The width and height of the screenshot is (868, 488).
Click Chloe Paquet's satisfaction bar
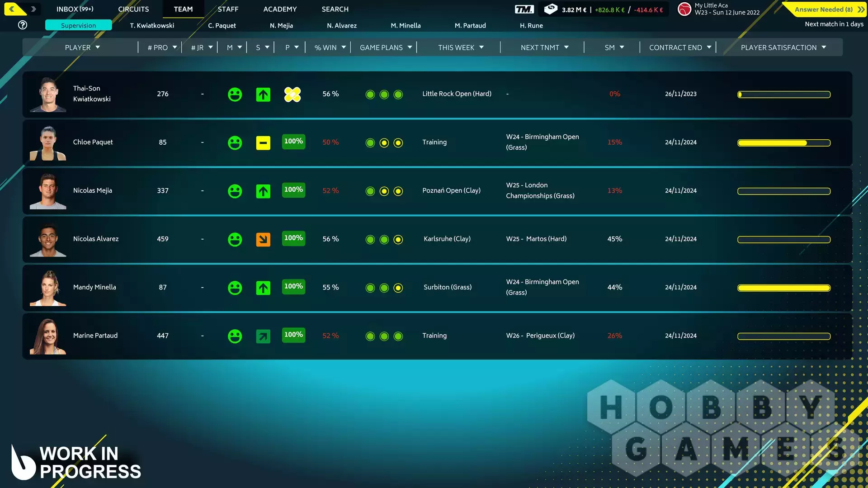pos(783,143)
